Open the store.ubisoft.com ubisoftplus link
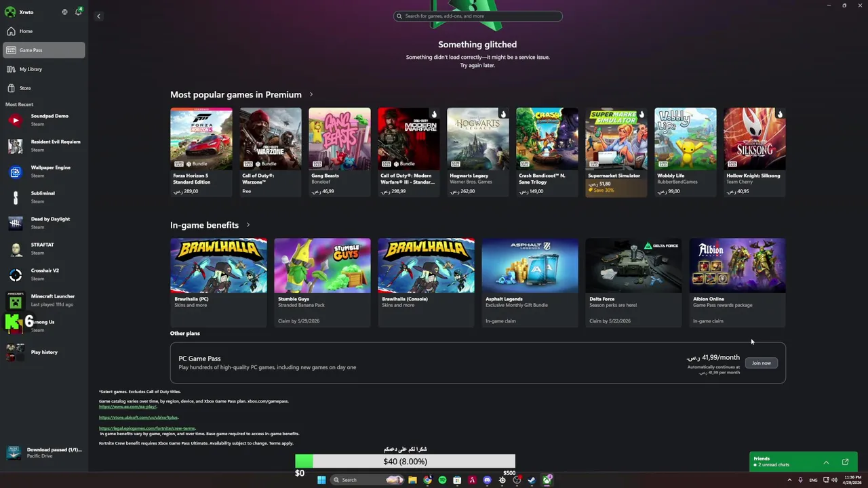This screenshot has height=488, width=868. [x=138, y=418]
